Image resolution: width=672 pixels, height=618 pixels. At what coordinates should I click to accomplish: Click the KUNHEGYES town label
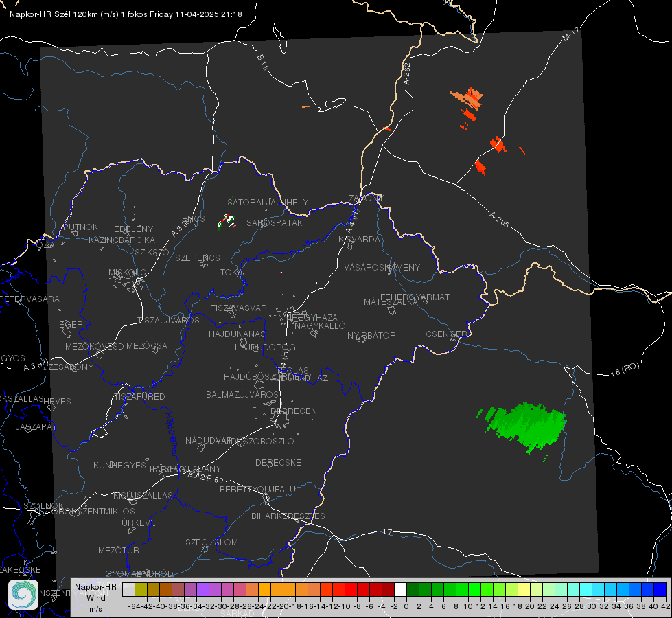tap(119, 465)
